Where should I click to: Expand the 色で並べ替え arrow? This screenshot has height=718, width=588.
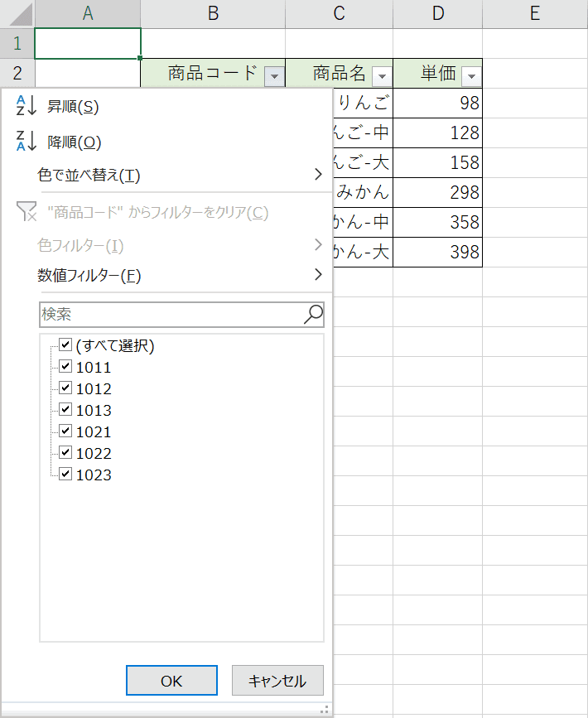(318, 174)
